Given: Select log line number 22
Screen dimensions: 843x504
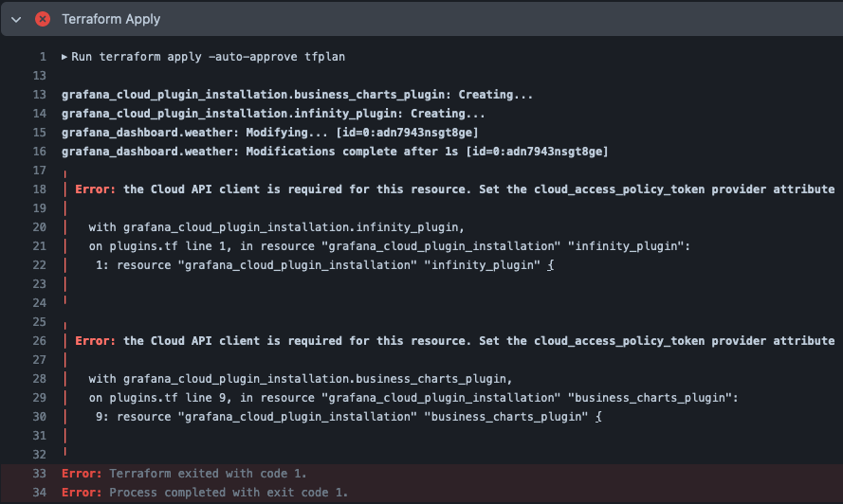Looking at the screenshot, I should 40,265.
